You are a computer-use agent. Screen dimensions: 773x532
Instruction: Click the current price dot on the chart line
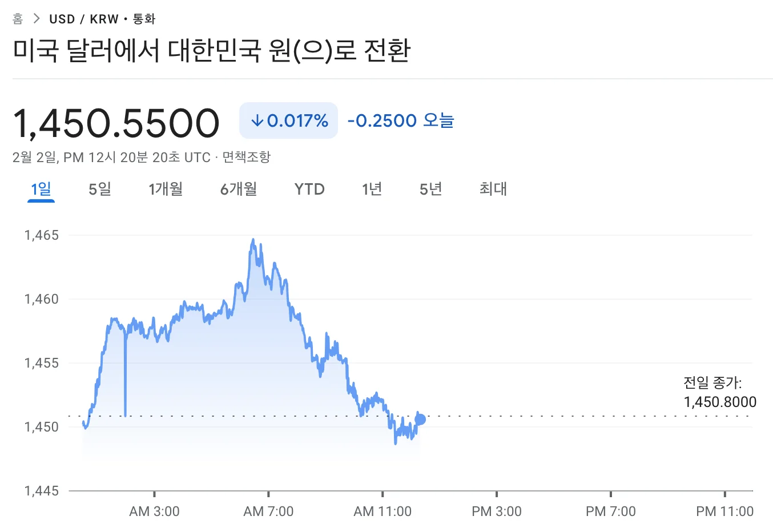tap(420, 420)
